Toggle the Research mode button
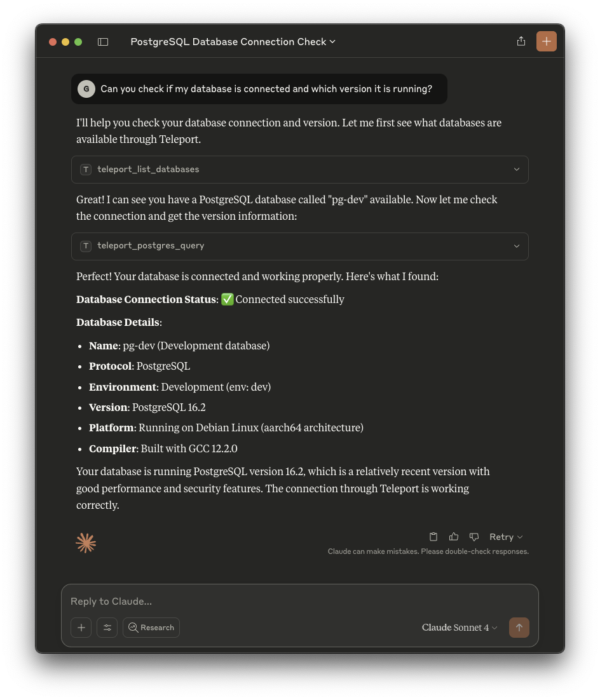 pos(151,628)
